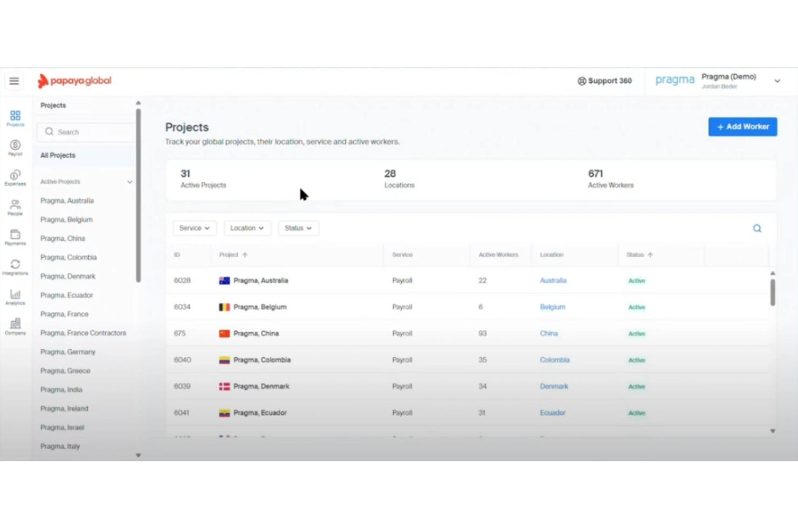
Task: Open the table search magnifier icon
Action: coord(756,228)
